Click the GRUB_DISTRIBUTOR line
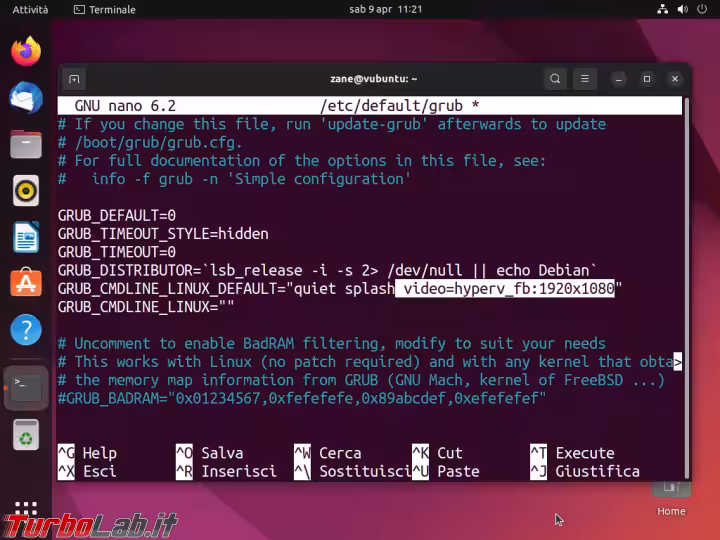Image resolution: width=720 pixels, height=540 pixels. [x=327, y=270]
